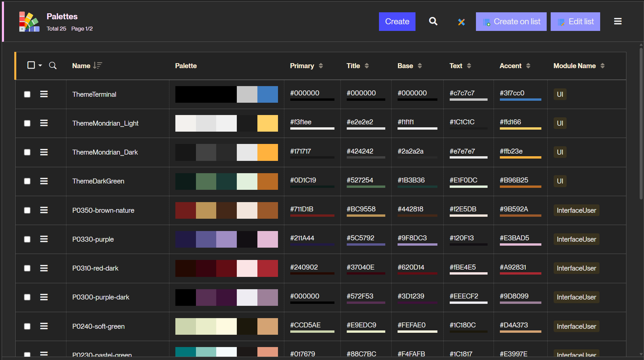Click the Edit list button
Screen dimensions: 644x360
tap(575, 22)
